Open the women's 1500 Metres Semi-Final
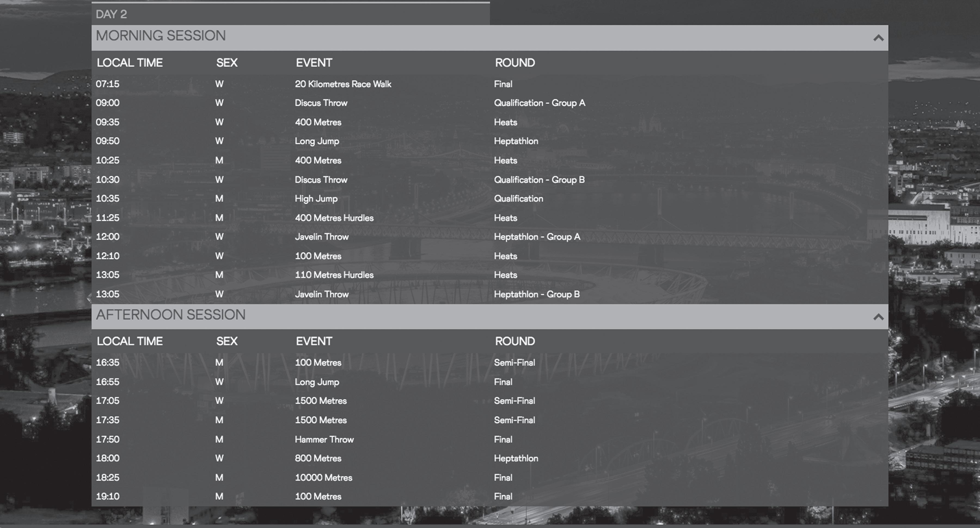Image resolution: width=980 pixels, height=528 pixels. 320,401
